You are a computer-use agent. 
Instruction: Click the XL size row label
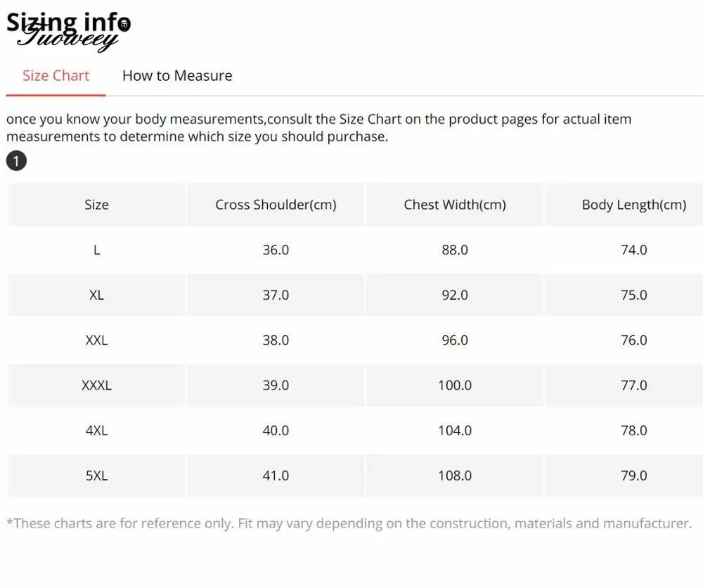(96, 295)
